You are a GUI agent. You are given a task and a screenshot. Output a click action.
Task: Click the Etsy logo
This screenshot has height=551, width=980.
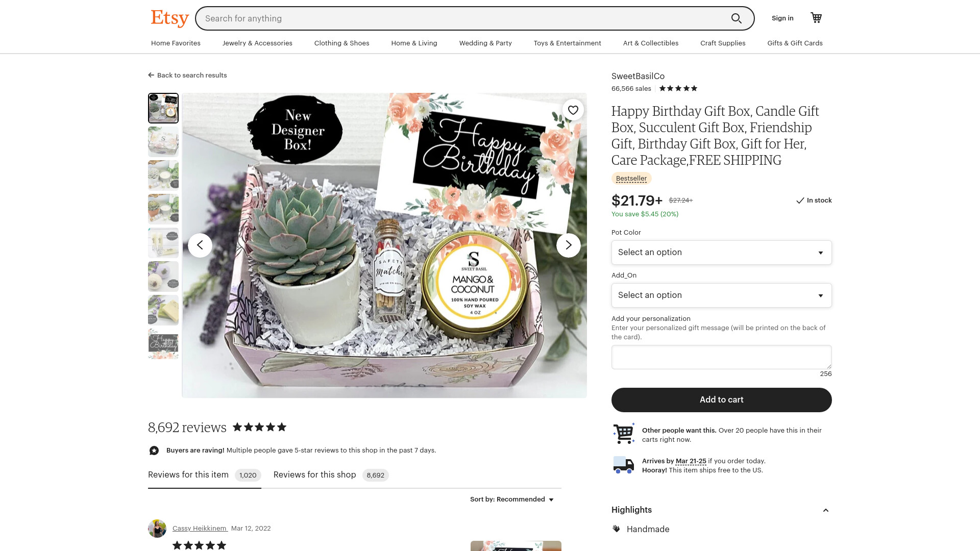pyautogui.click(x=170, y=18)
